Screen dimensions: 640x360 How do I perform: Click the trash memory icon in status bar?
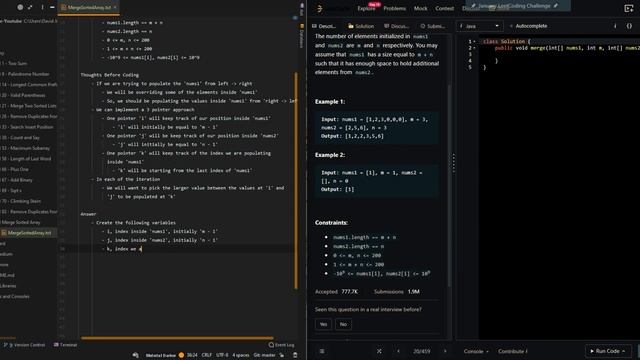point(295,355)
